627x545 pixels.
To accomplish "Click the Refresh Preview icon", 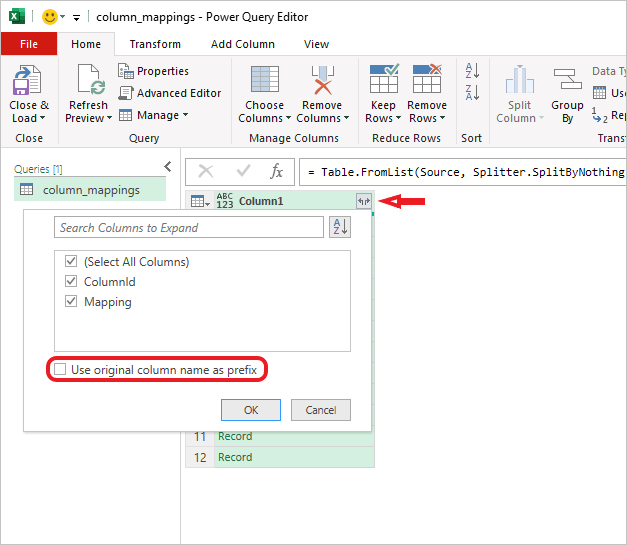I will tap(91, 79).
